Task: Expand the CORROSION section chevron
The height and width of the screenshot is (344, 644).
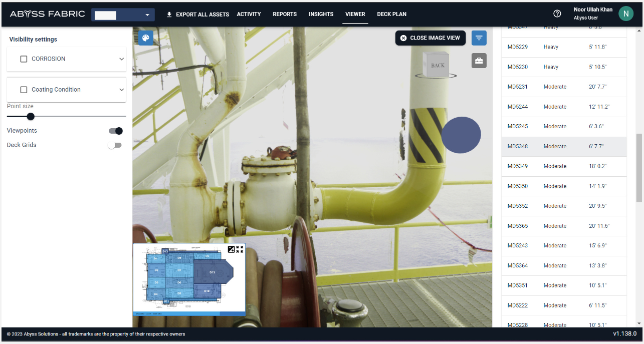Action: click(121, 59)
